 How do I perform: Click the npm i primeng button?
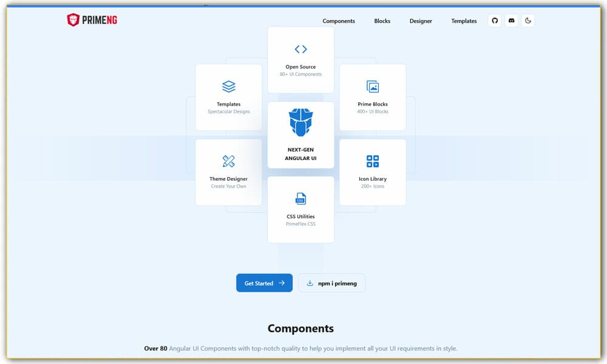[x=331, y=283]
